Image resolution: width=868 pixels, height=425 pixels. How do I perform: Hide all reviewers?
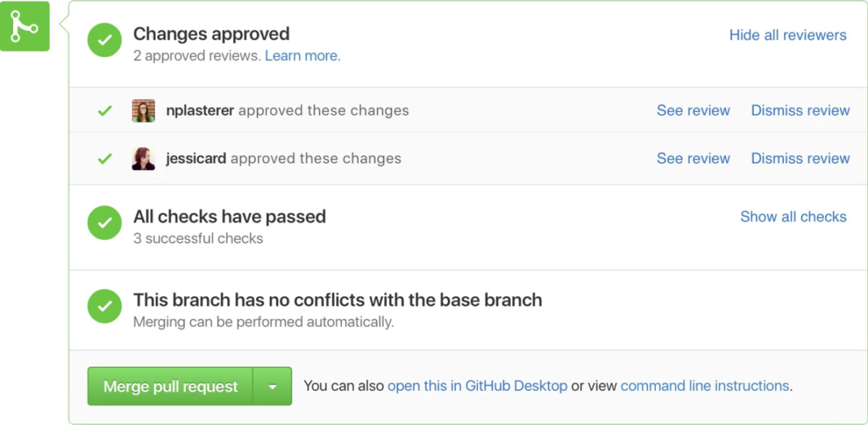[x=788, y=35]
